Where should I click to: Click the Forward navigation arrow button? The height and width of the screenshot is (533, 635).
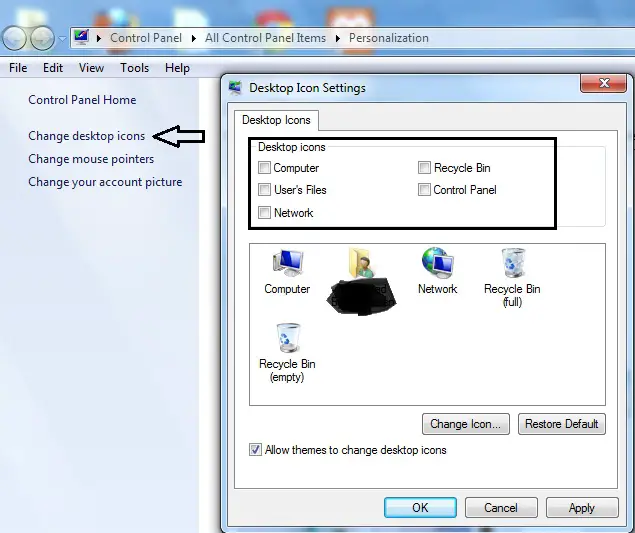43,38
